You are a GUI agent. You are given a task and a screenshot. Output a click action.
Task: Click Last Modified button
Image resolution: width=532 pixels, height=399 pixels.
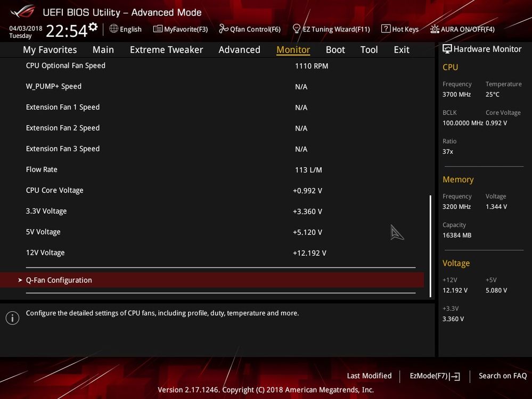[369, 376]
